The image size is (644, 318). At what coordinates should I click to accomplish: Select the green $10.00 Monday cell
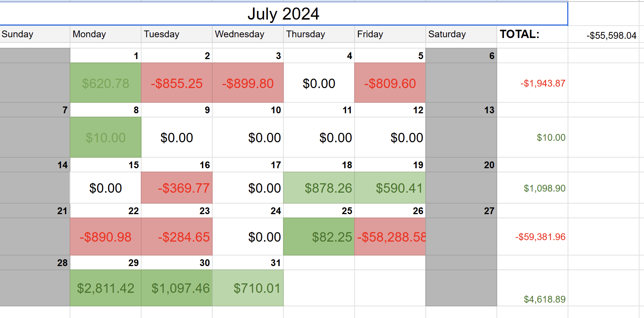coord(105,137)
